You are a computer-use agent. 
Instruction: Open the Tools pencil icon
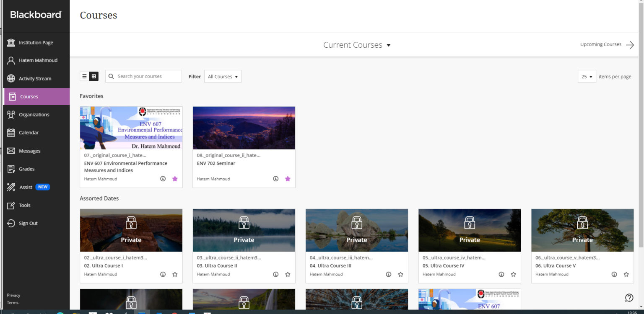click(x=11, y=206)
